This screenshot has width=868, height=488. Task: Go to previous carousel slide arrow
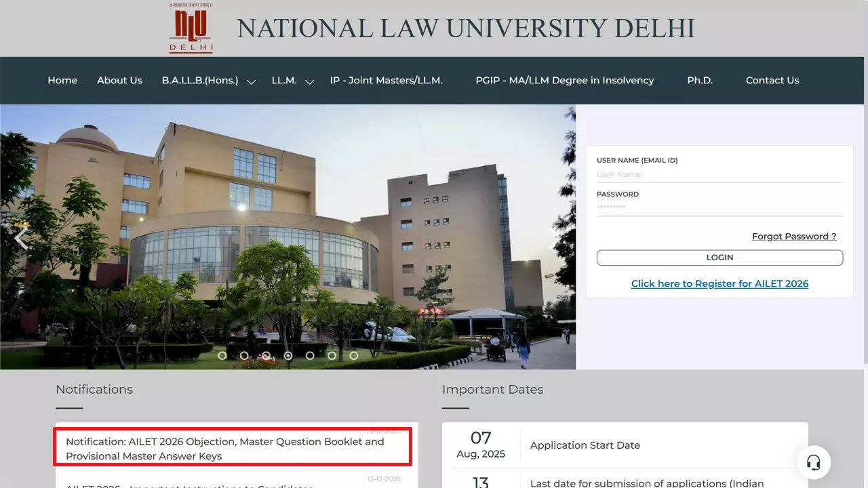pyautogui.click(x=22, y=238)
